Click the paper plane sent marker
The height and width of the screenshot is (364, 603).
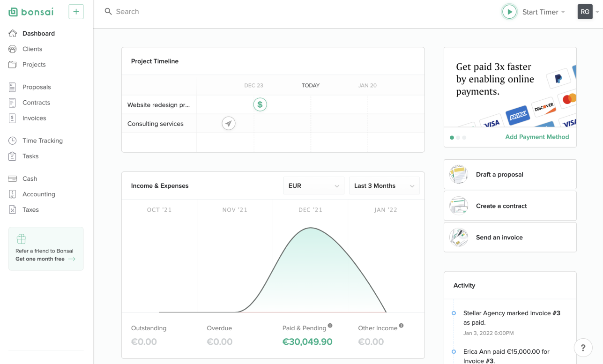point(229,124)
